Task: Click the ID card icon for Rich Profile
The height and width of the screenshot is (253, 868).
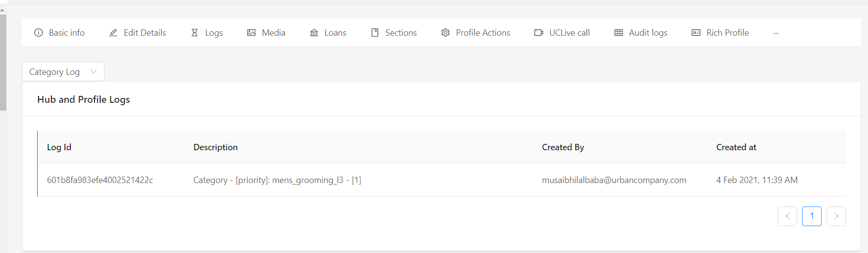Action: click(x=696, y=33)
